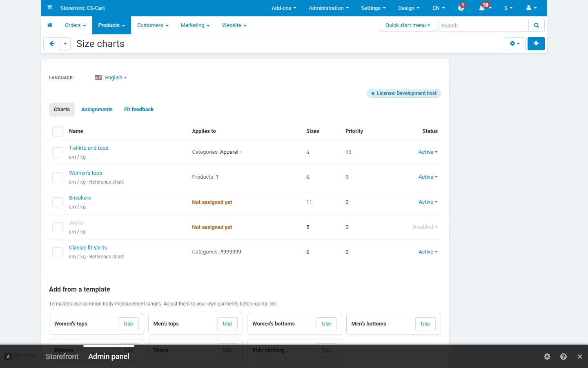Click the icon with the red 1 badge
Viewport: 588px width, 368px height.
coord(461,7)
